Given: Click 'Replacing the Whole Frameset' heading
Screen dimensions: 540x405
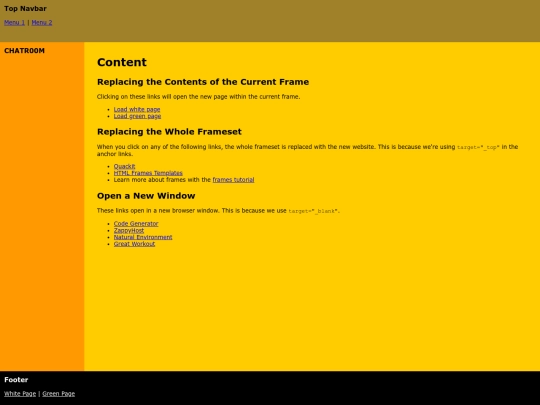Looking at the screenshot, I should pos(169,132).
